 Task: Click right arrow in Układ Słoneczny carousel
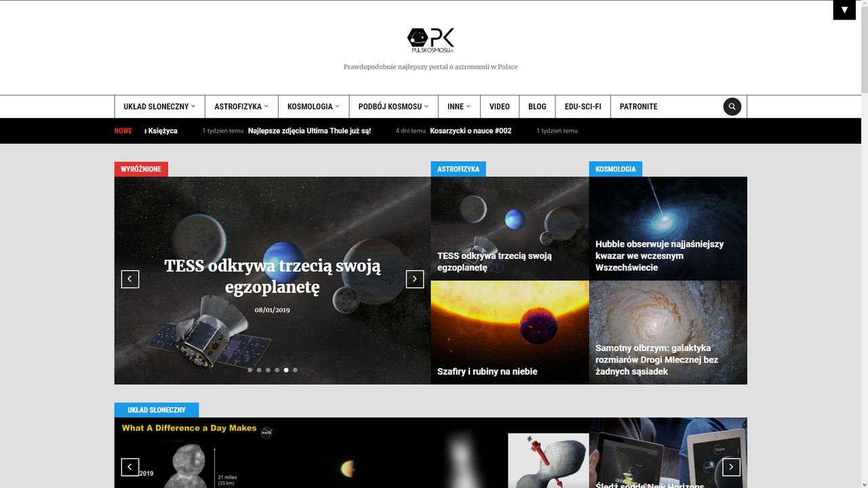click(x=731, y=467)
